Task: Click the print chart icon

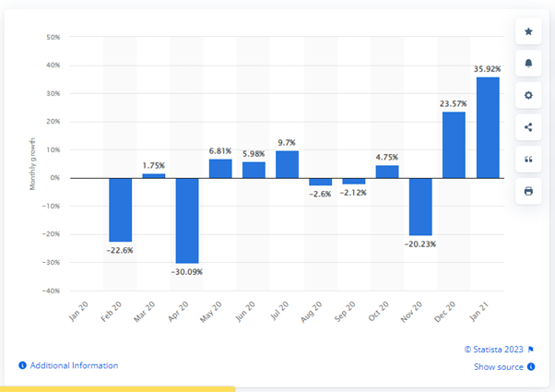Action: pyautogui.click(x=528, y=191)
